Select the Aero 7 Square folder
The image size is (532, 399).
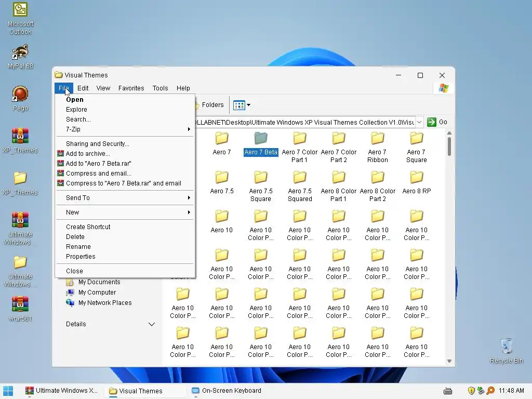[417, 148]
